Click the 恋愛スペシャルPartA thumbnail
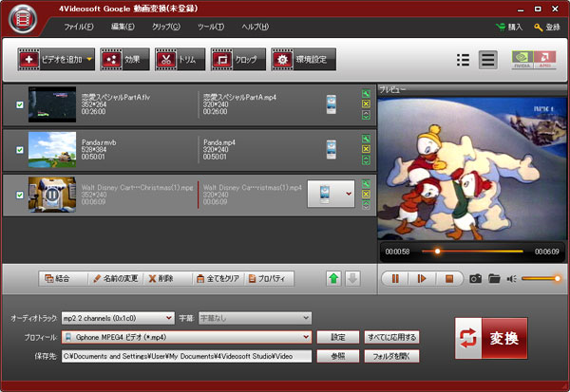This screenshot has width=570, height=392. [x=52, y=104]
